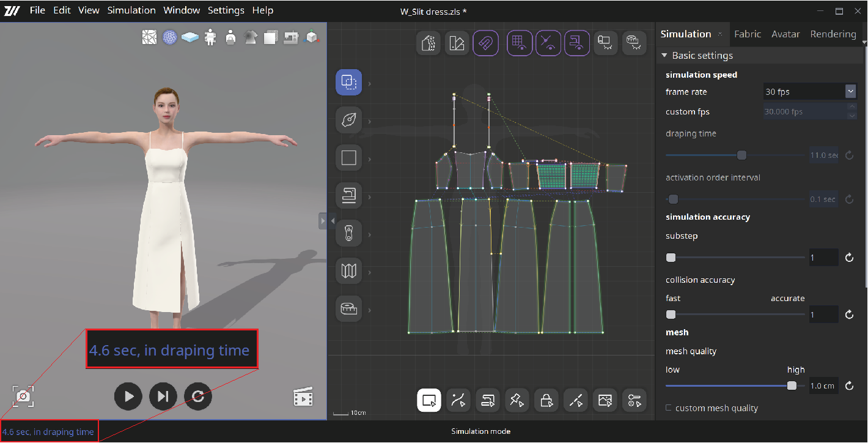Toggle the magnet snap option
Image resolution: width=868 pixels, height=443 pixels.
485,43
